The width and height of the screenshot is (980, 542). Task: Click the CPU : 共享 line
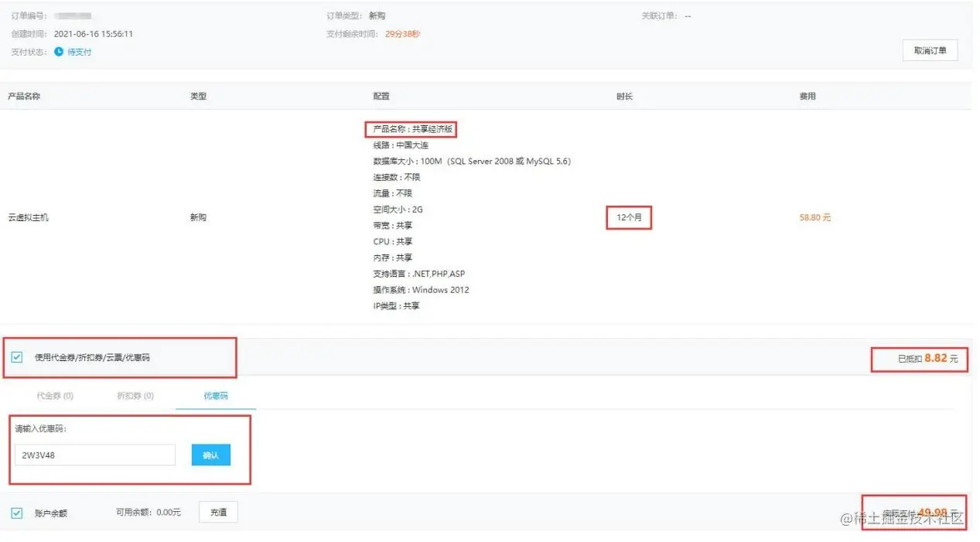[393, 242]
